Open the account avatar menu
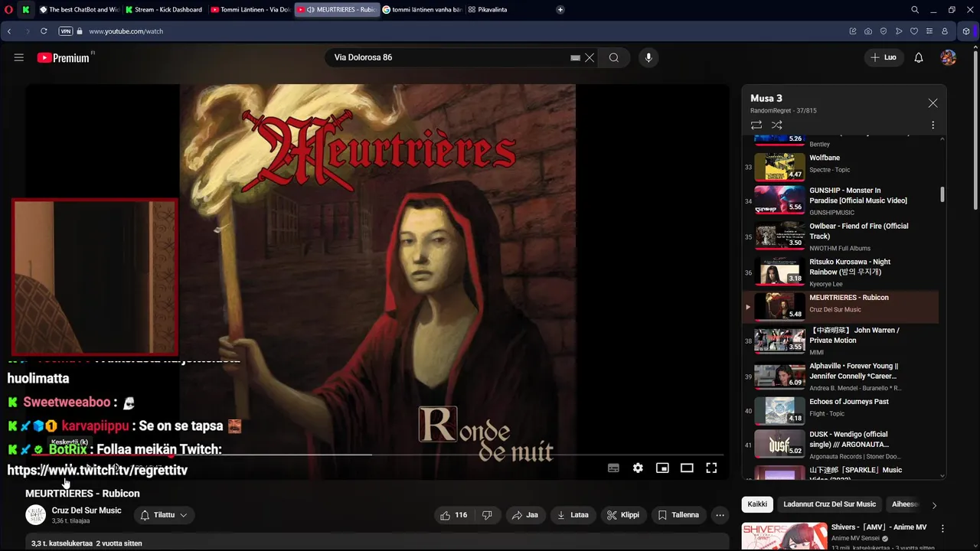Screen dimensions: 980x551 click(948, 57)
